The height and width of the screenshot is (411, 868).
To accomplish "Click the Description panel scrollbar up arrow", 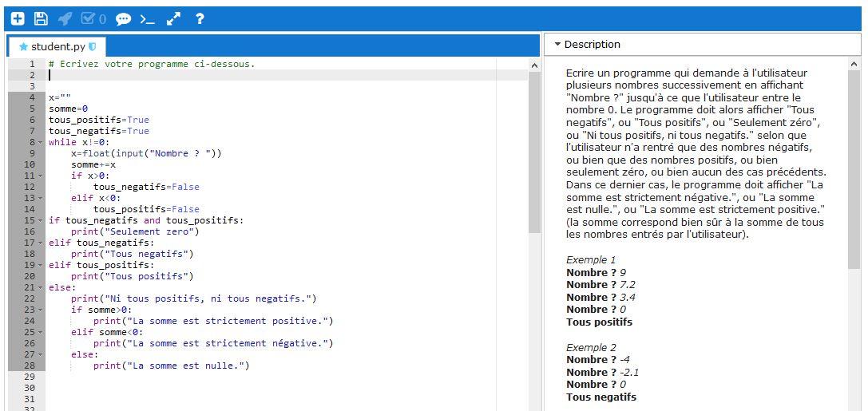I will [854, 65].
